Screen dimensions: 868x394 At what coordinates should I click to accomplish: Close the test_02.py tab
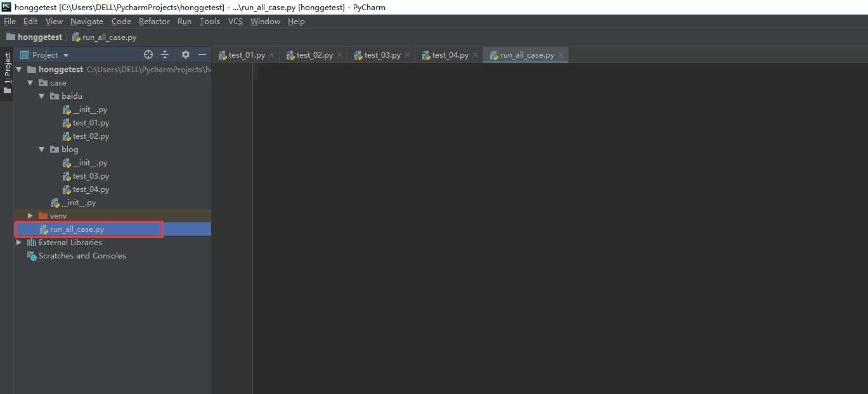tap(340, 55)
